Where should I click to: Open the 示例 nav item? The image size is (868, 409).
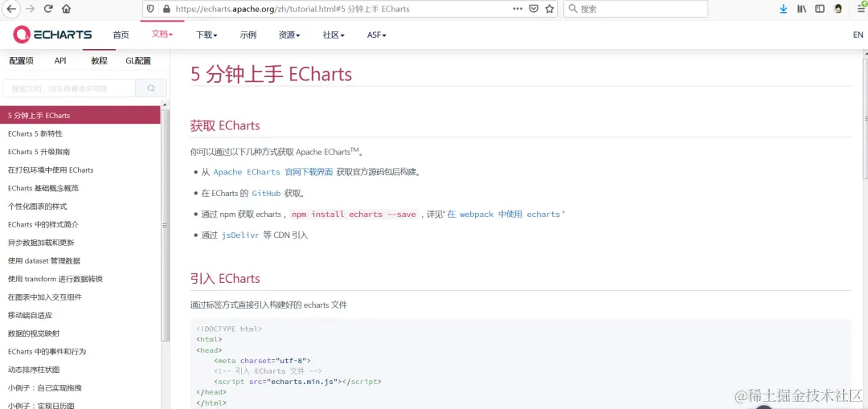(248, 35)
